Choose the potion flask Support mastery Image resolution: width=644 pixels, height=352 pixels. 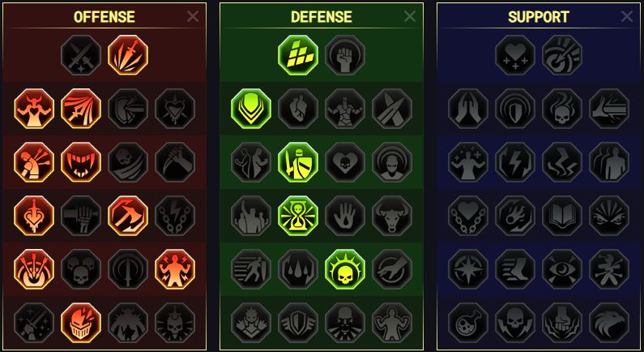coord(468,323)
